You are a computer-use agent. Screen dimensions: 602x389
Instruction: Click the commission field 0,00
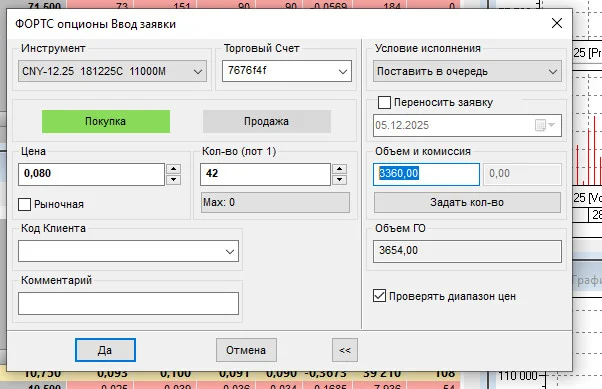(x=522, y=174)
